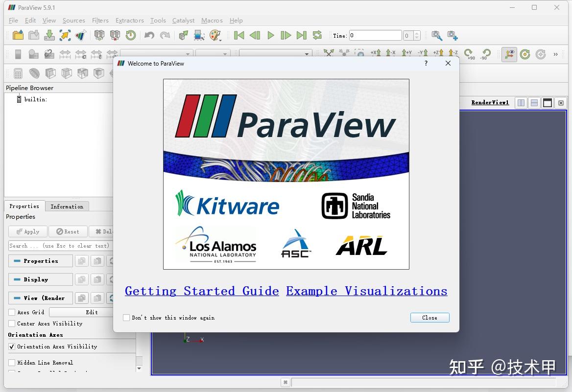Step to next frame
This screenshot has height=392, width=572.
[x=286, y=35]
